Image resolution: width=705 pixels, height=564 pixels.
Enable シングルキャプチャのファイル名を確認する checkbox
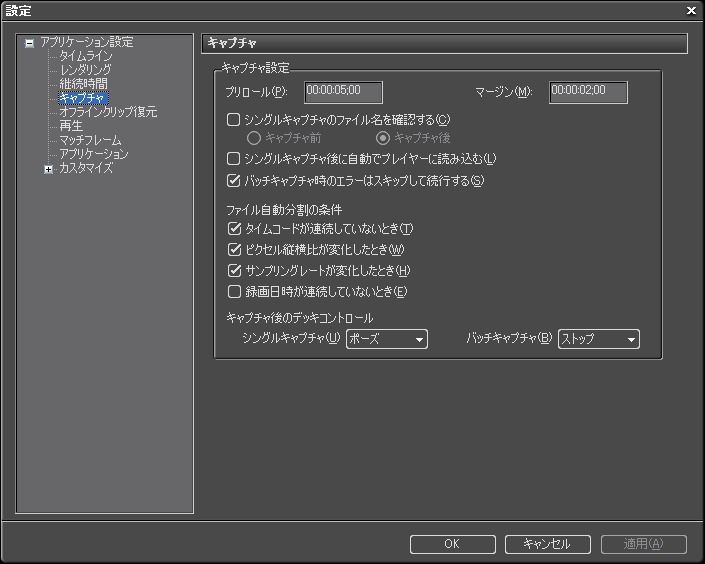coord(233,120)
